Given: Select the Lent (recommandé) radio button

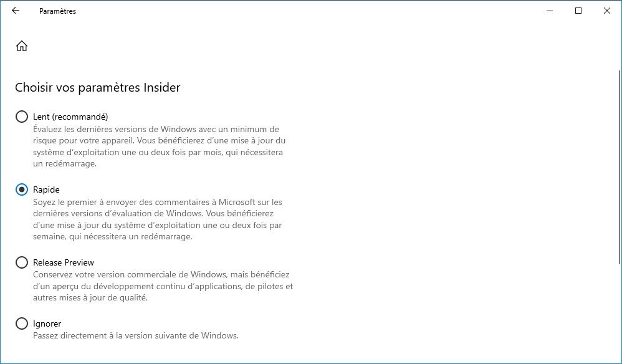Looking at the screenshot, I should [22, 117].
